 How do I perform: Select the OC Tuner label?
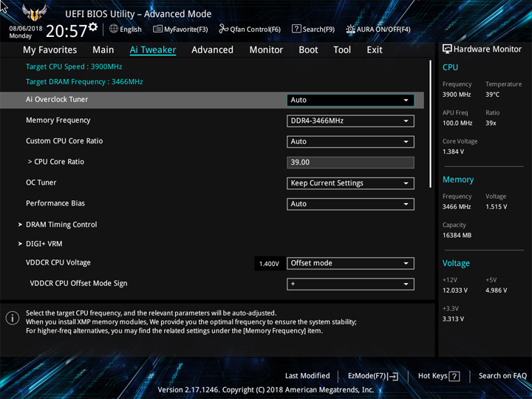(41, 183)
